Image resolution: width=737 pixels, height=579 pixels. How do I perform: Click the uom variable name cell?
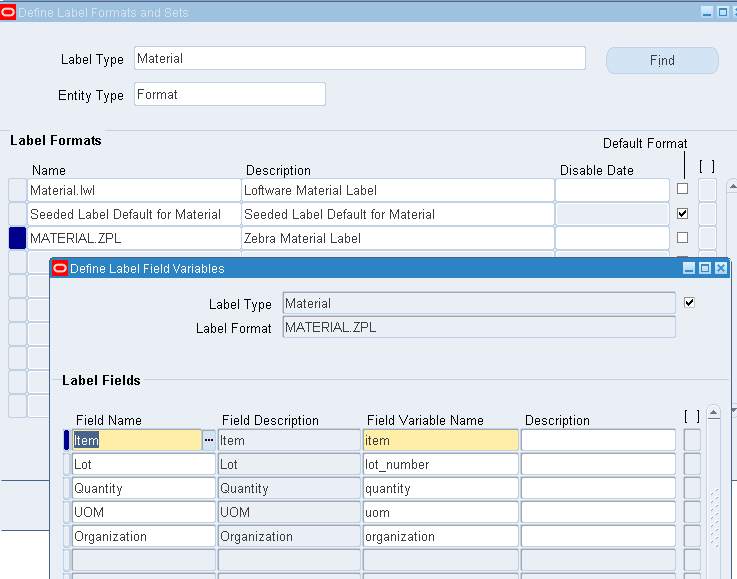[440, 512]
